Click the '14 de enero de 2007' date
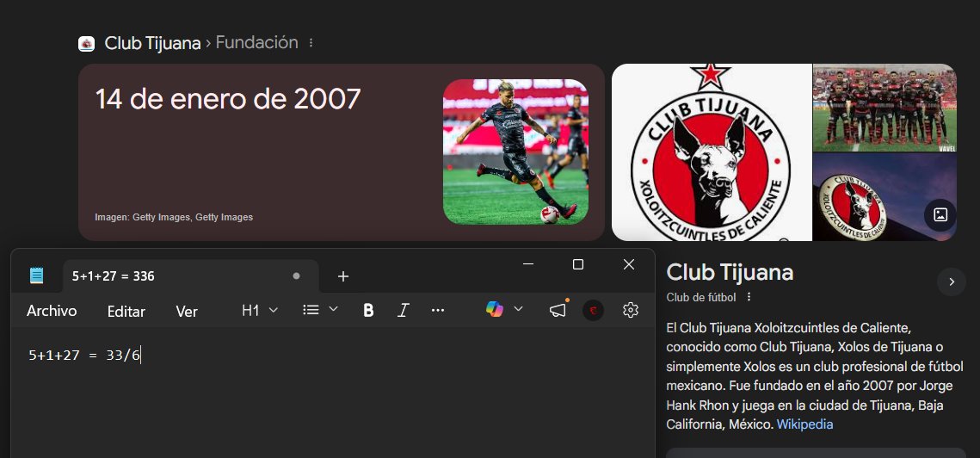 228,100
